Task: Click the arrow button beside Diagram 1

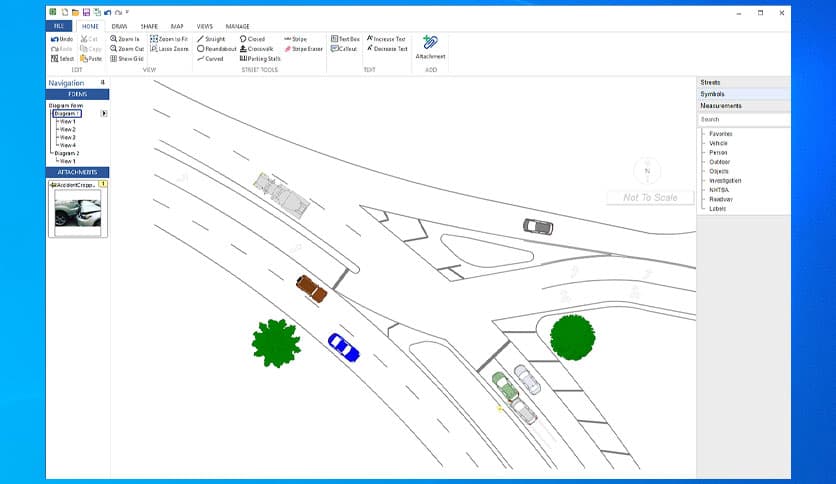Action: pos(104,114)
